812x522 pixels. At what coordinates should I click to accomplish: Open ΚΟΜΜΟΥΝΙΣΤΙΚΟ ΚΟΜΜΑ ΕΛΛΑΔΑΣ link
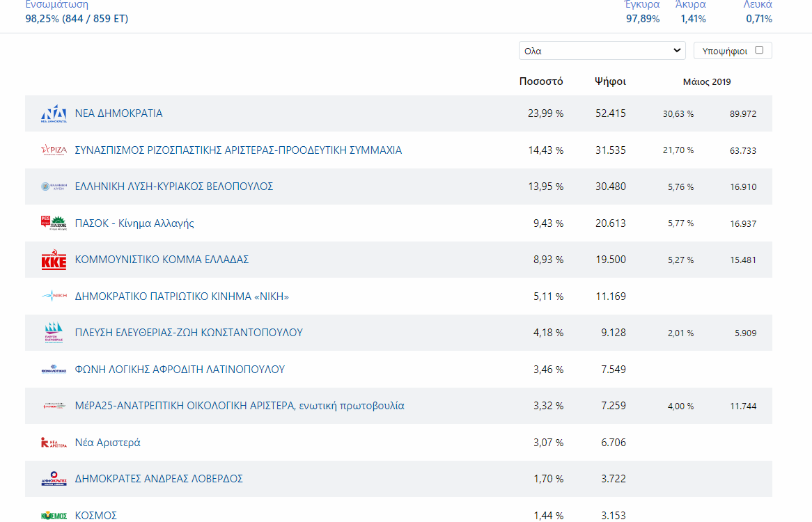(x=162, y=259)
